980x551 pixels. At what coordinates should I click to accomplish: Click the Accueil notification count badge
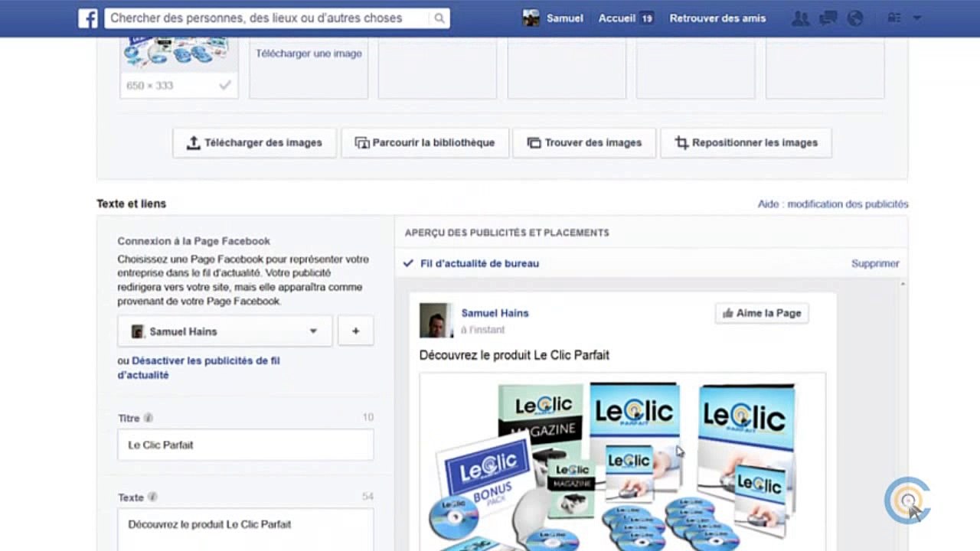pos(647,18)
